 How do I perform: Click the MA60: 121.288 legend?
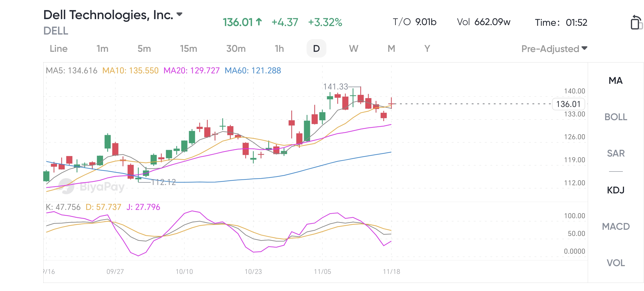(253, 70)
